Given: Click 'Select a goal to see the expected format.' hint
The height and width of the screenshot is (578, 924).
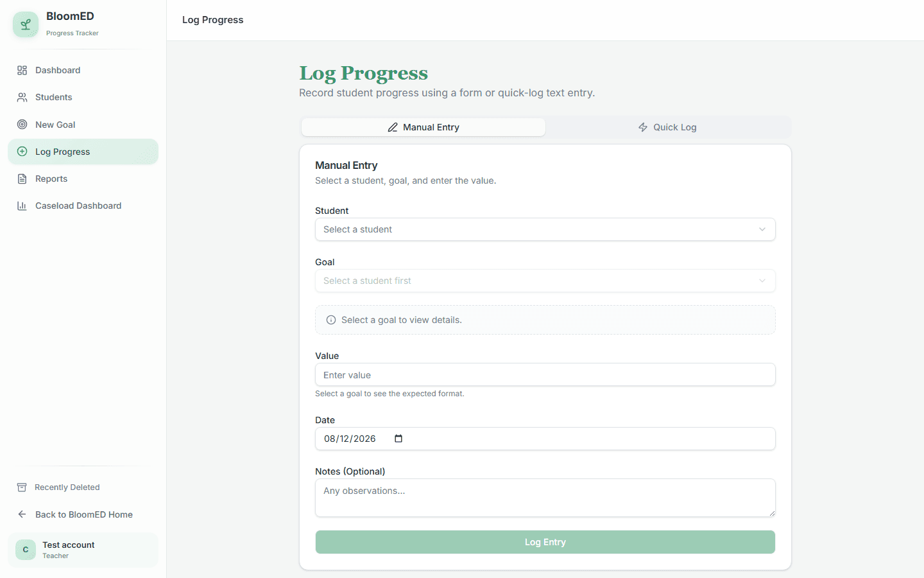Looking at the screenshot, I should 389,394.
